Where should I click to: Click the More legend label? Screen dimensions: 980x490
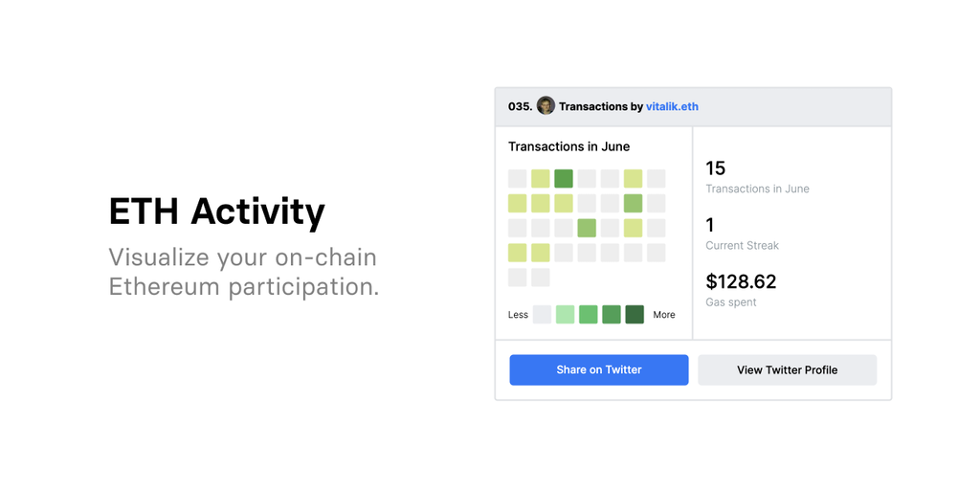[x=663, y=315]
